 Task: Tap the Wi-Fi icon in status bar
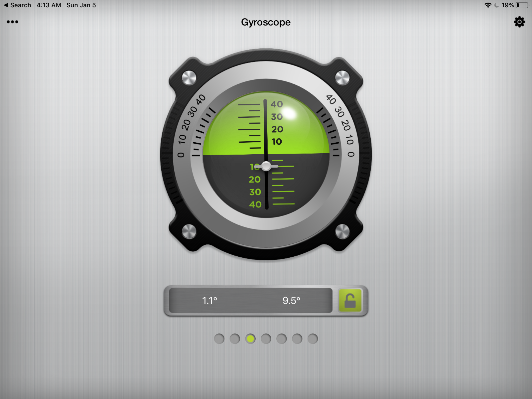click(x=488, y=5)
